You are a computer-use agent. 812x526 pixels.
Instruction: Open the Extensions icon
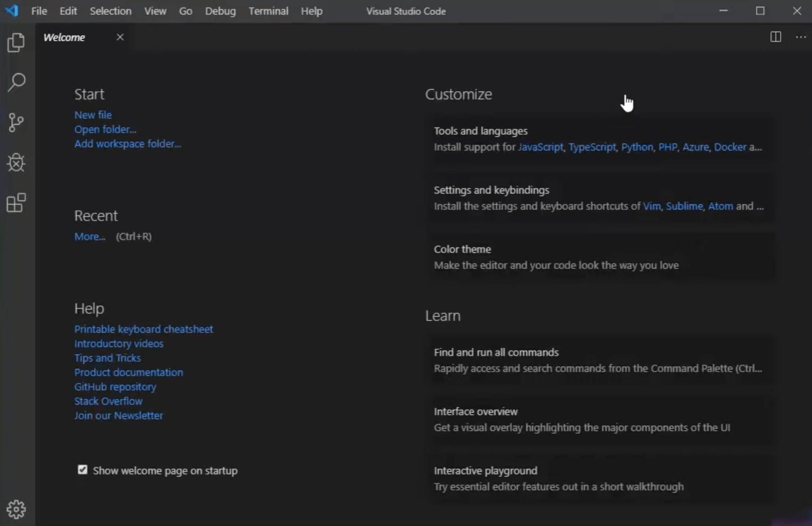click(16, 203)
